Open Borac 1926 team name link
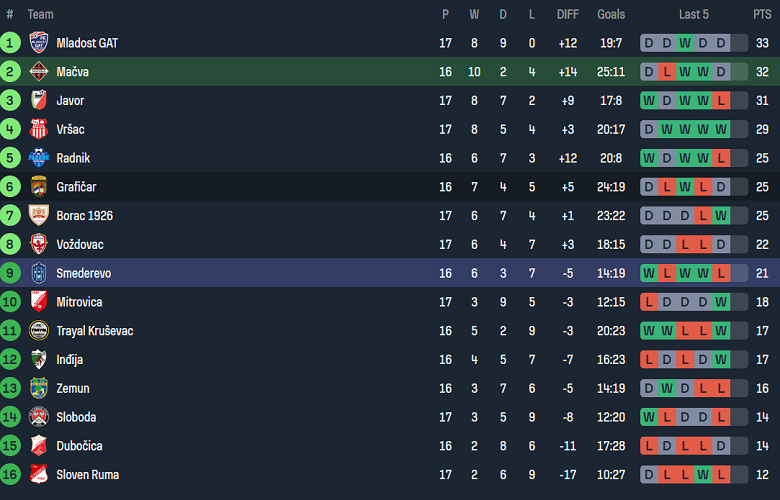The height and width of the screenshot is (500, 780). pyautogui.click(x=83, y=216)
